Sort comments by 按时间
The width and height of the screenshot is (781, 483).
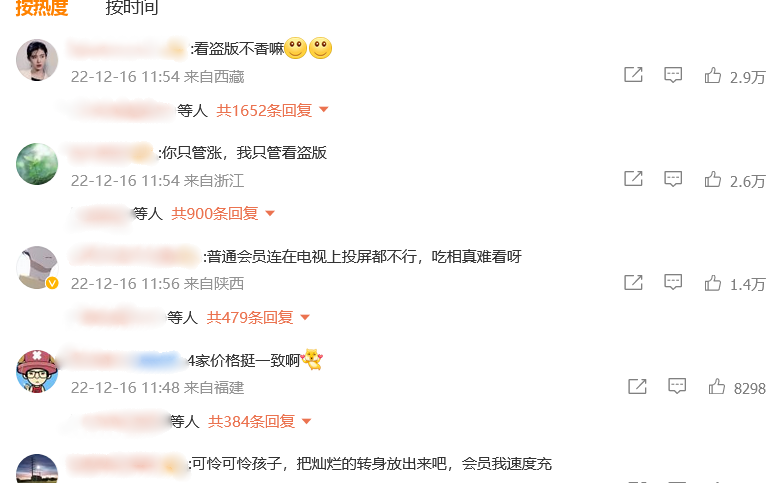click(132, 7)
